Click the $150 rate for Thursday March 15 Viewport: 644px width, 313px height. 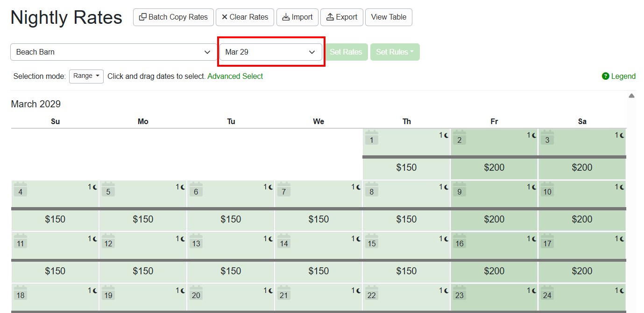pyautogui.click(x=406, y=271)
